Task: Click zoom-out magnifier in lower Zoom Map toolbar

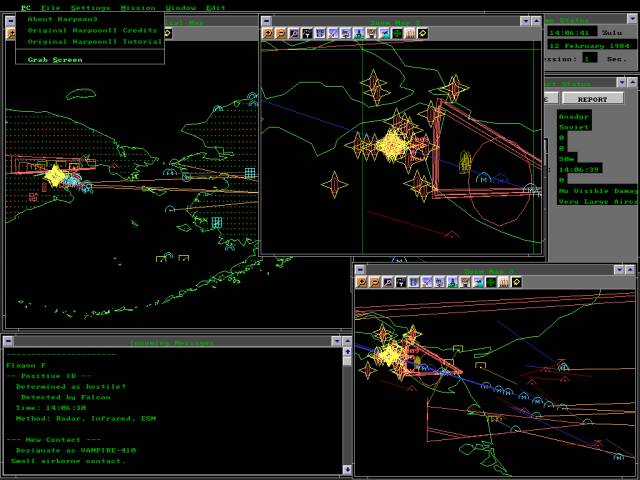Action: (x=375, y=282)
